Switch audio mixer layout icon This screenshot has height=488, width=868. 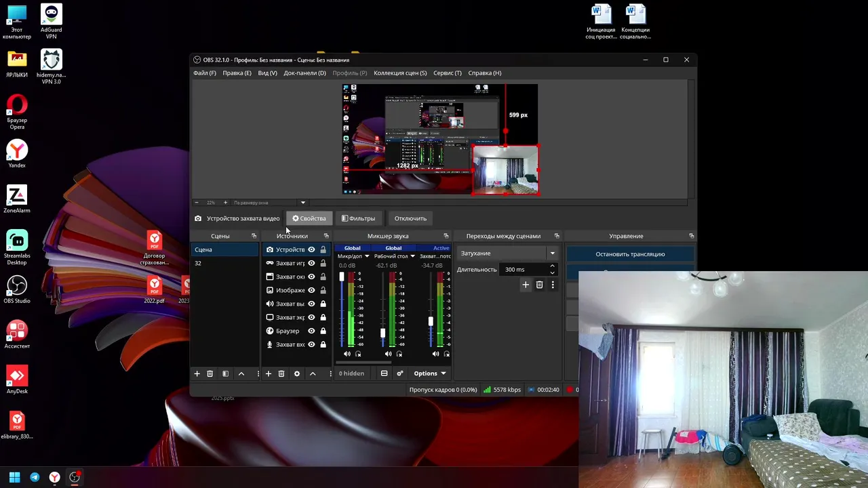(384, 373)
